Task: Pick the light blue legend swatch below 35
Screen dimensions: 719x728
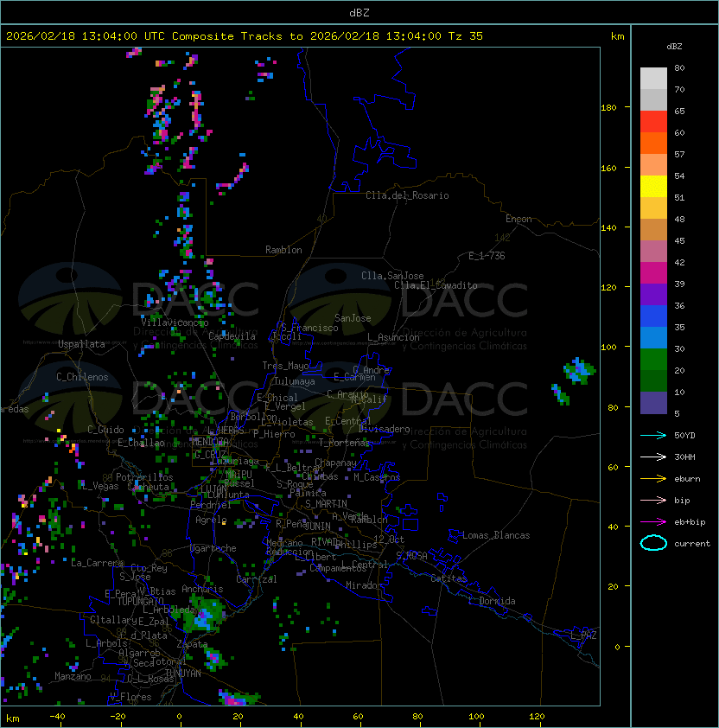Action: (653, 337)
